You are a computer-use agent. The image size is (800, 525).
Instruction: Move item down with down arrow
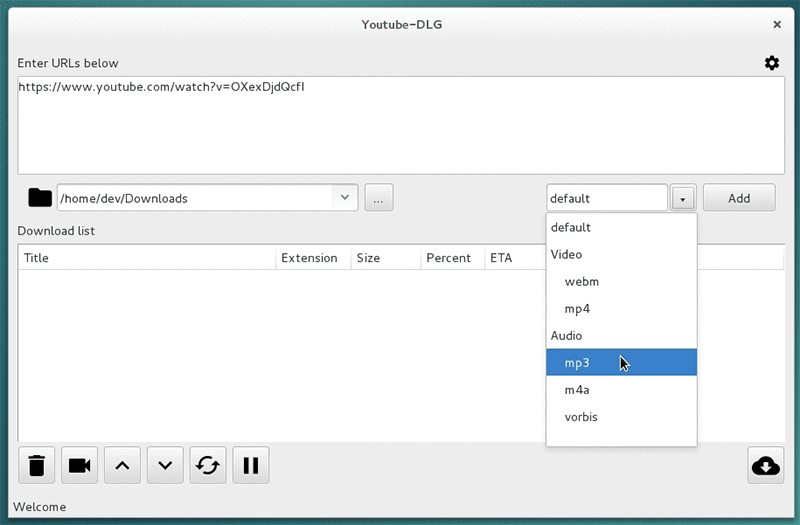point(165,465)
